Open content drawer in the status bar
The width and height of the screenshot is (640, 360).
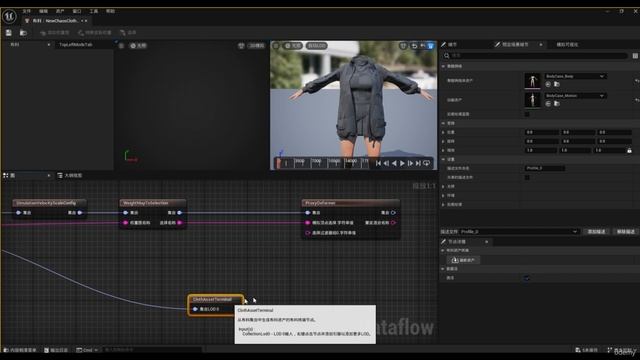(20, 350)
